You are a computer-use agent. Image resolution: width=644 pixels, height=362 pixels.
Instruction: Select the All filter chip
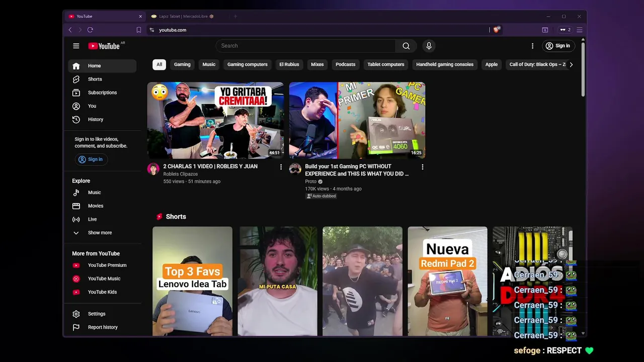[x=159, y=64]
